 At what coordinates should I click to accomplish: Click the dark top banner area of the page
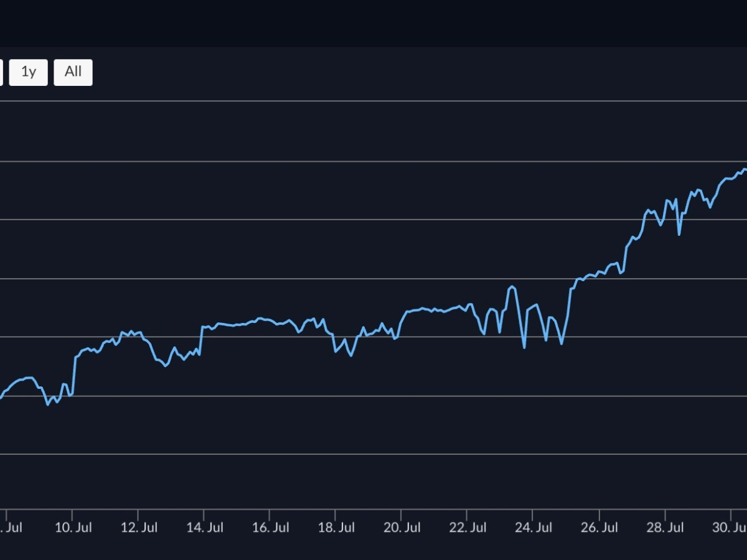tap(374, 22)
